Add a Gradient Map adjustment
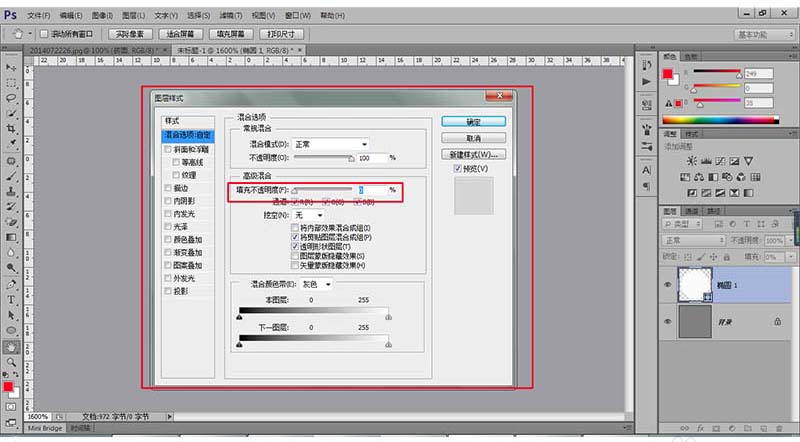The image size is (800, 442). [x=748, y=193]
